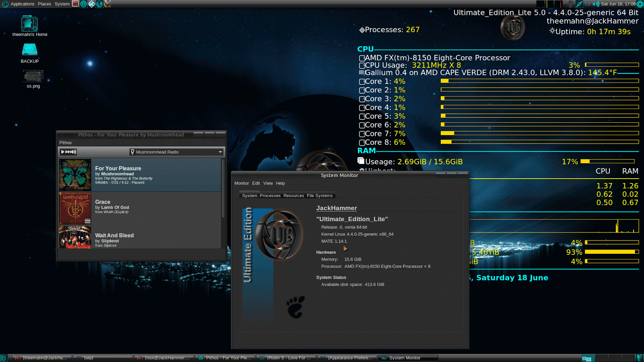Select the Grace by Lamb Of God album art
This screenshot has width=644, height=362.
pyautogui.click(x=75, y=208)
